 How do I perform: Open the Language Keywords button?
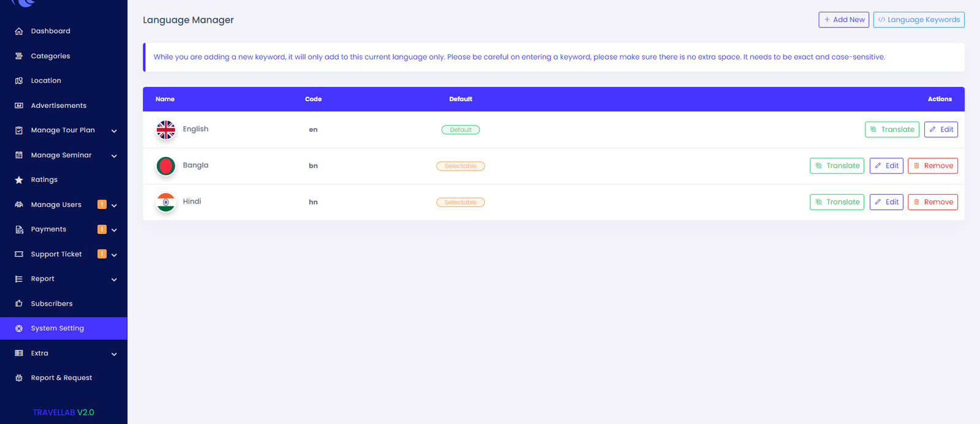[x=918, y=20]
